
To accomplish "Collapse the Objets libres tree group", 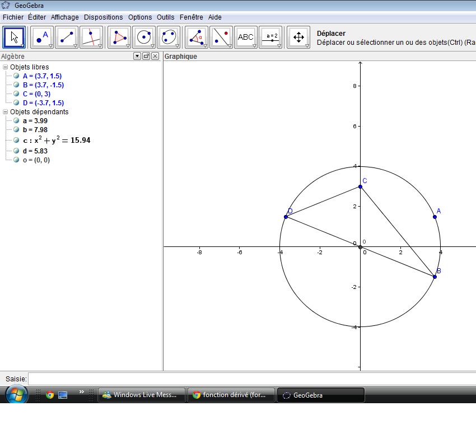I will point(6,67).
